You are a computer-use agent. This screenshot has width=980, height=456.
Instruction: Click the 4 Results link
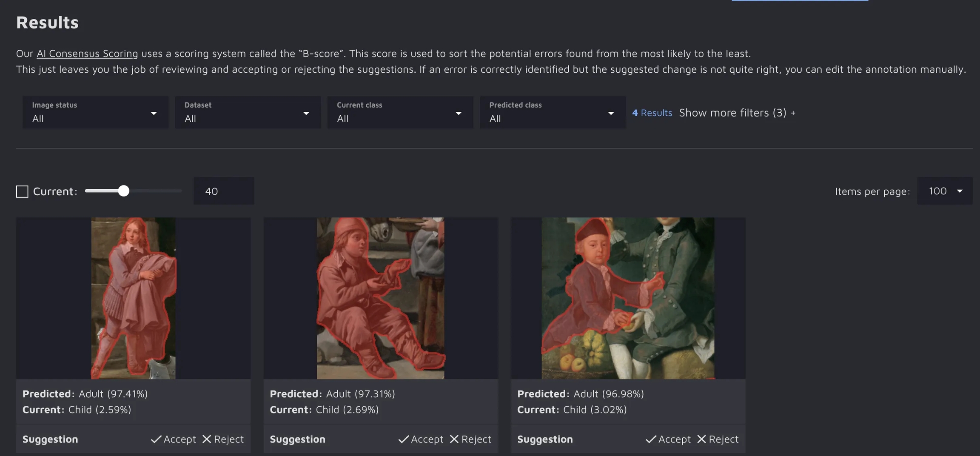652,113
